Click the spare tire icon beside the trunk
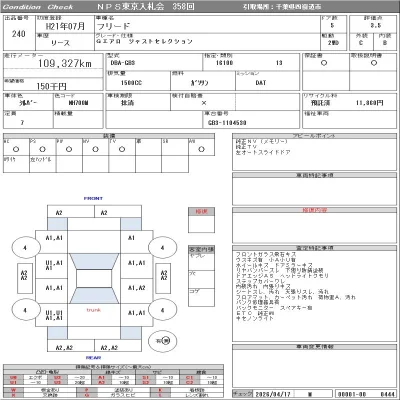The image size is (400, 400). [162, 341]
